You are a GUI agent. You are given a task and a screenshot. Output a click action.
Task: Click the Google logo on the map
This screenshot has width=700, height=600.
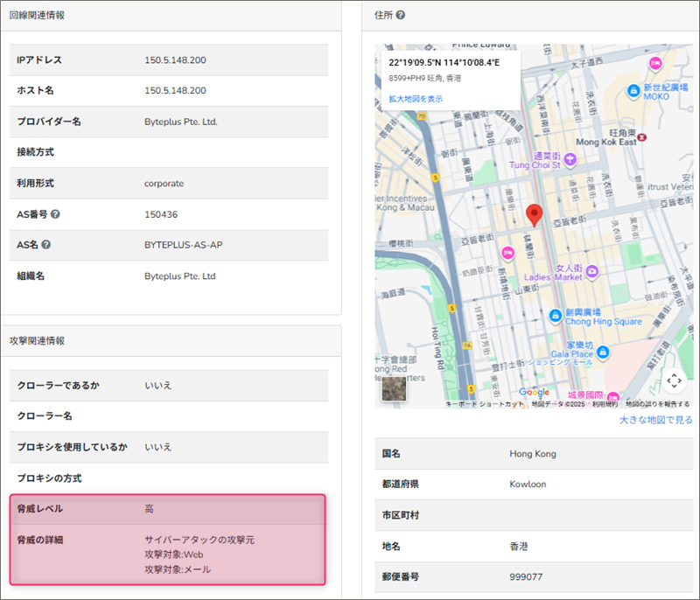point(534,392)
